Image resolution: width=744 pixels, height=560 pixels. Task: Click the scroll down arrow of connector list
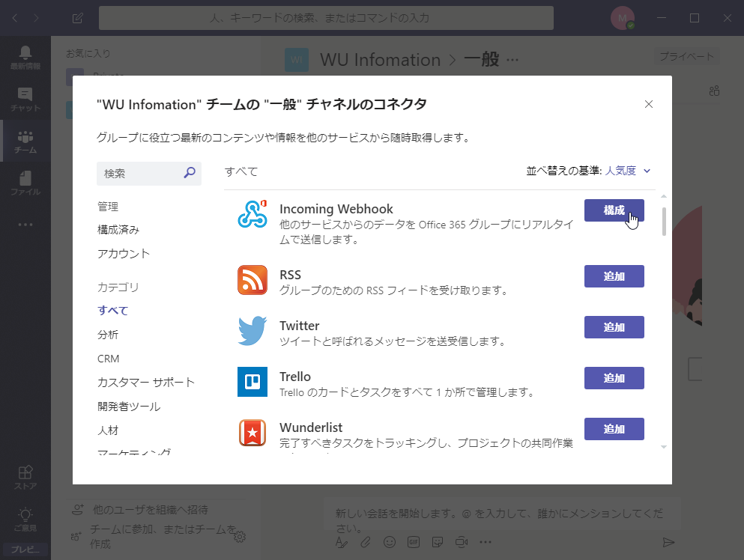(x=664, y=447)
